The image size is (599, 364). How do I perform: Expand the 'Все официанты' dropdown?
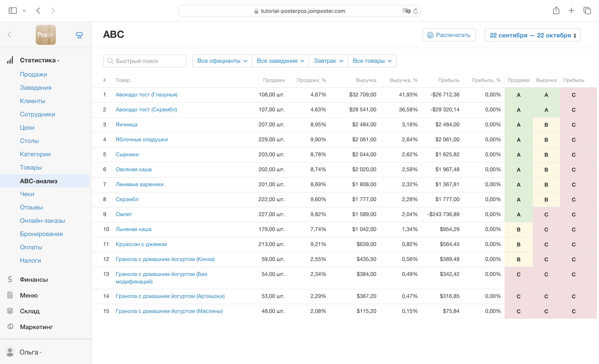coord(222,61)
